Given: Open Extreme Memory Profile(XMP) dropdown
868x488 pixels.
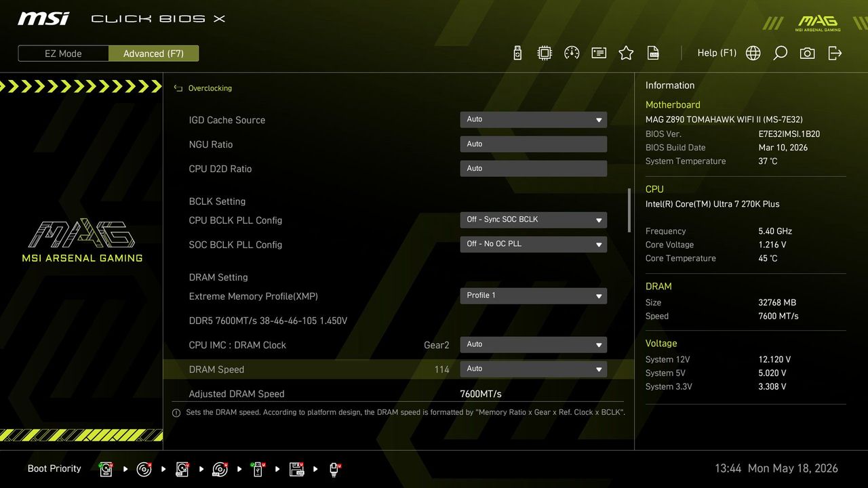Looking at the screenshot, I should click(533, 296).
